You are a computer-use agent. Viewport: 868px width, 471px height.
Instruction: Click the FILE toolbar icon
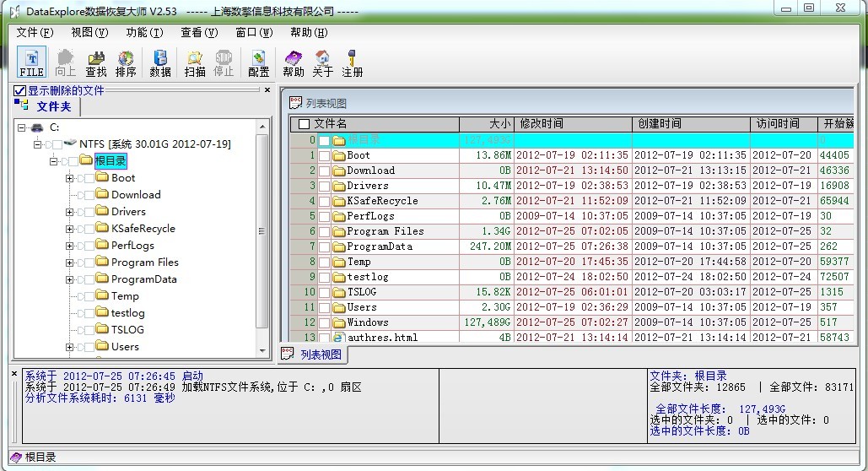[x=31, y=63]
